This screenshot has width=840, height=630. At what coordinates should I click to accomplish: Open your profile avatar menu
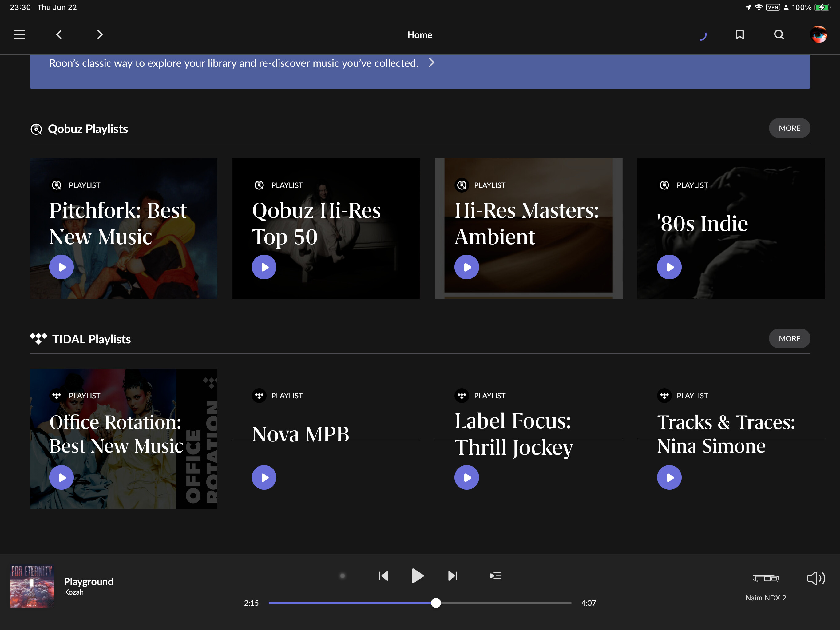click(x=819, y=34)
